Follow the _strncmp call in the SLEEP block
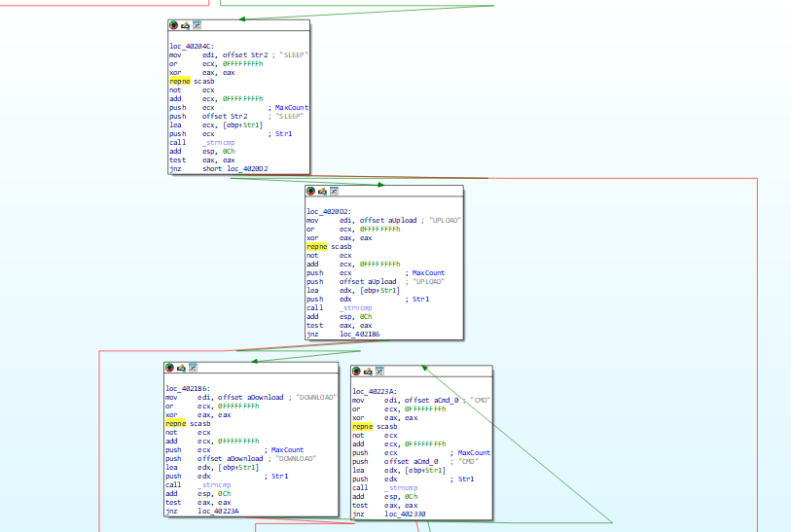 219,143
